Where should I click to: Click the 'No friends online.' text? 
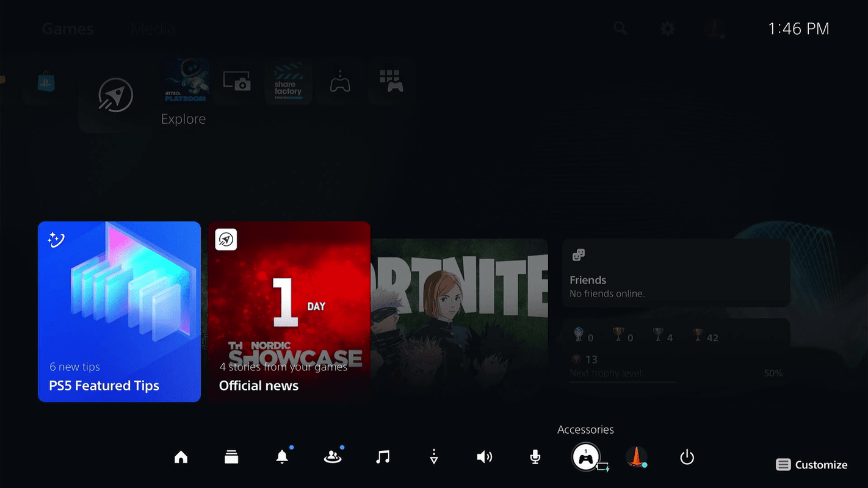607,294
